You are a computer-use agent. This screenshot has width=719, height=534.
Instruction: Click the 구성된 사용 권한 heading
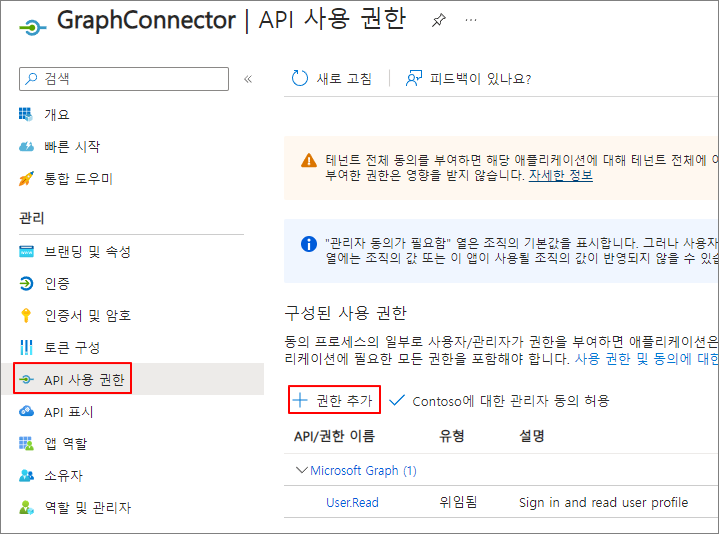[345, 313]
